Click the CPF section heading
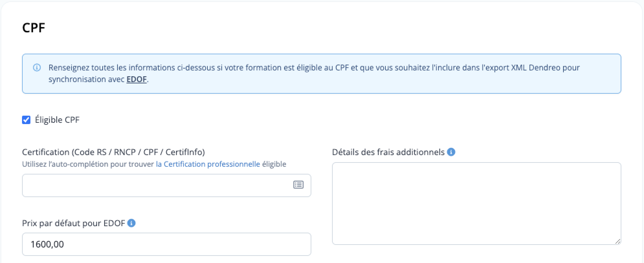The width and height of the screenshot is (644, 263). point(34,28)
